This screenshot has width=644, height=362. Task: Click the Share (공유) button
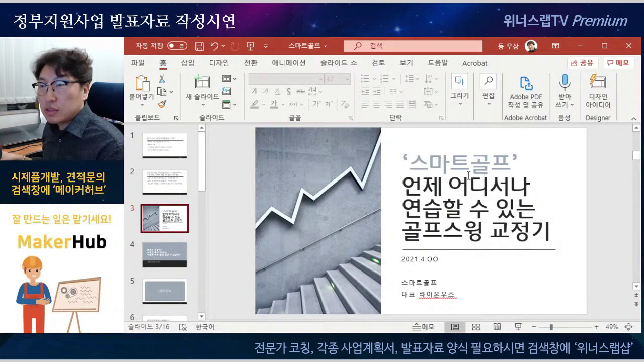click(x=582, y=63)
